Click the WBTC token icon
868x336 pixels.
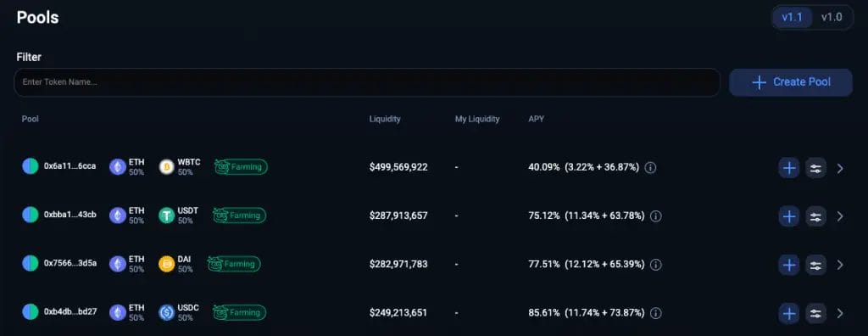pyautogui.click(x=167, y=167)
